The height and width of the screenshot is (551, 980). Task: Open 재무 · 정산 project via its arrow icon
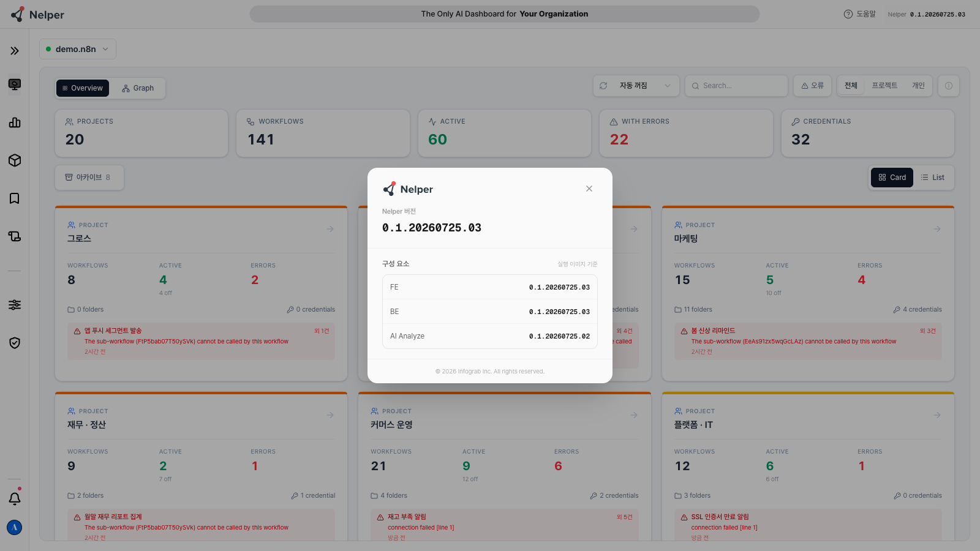pyautogui.click(x=330, y=415)
